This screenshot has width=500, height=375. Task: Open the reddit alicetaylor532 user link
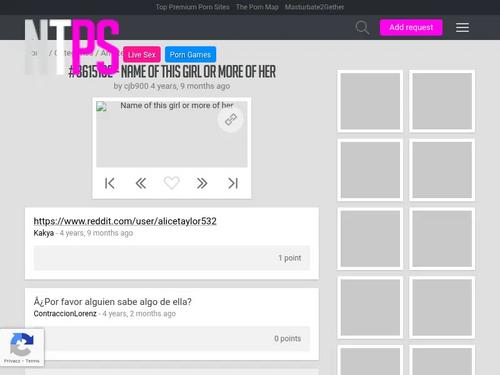125,221
